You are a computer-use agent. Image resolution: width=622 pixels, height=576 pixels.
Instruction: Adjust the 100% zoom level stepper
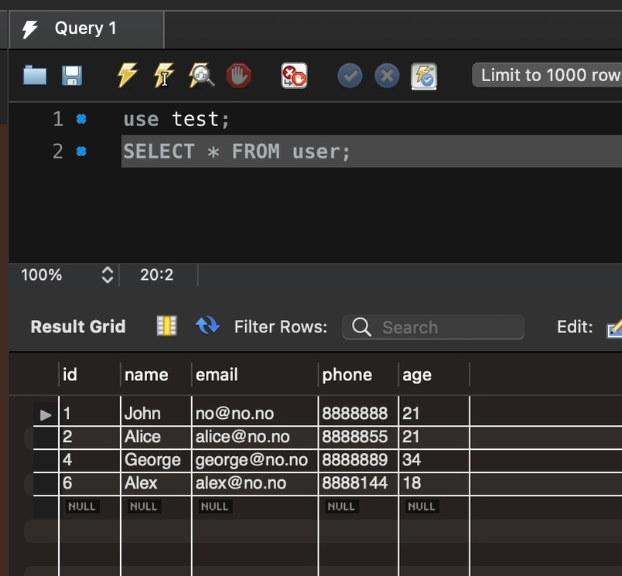point(108,275)
